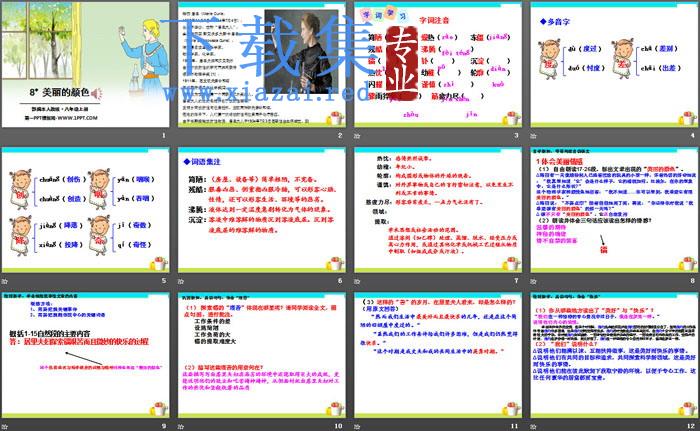Click slide number label "6"
Image resolution: width=700 pixels, height=431 pixels.
pos(340,280)
